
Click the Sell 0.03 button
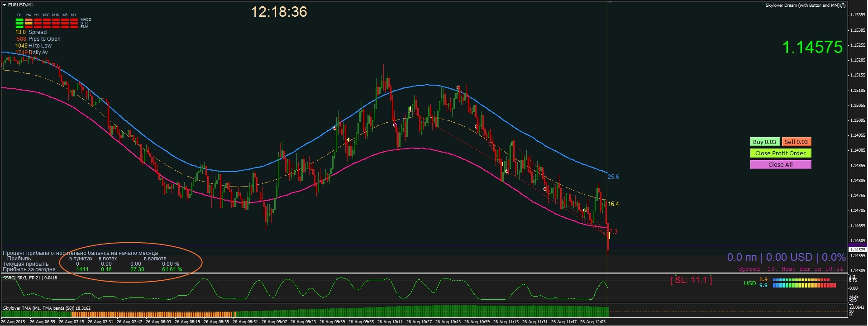coord(796,142)
